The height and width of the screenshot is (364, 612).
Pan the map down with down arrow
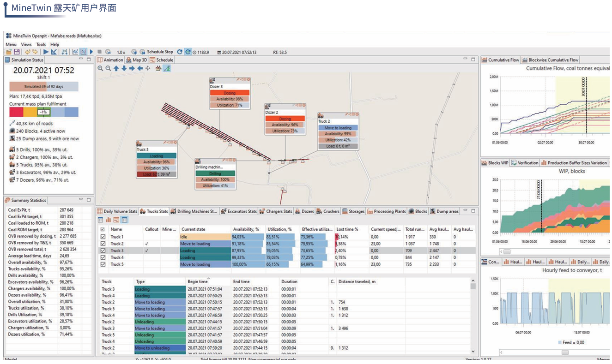pyautogui.click(x=124, y=68)
